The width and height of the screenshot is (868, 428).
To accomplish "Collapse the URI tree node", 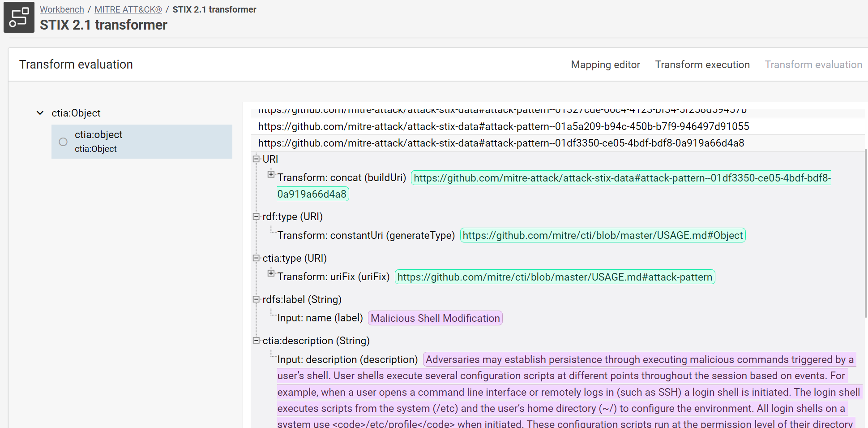I will point(256,159).
